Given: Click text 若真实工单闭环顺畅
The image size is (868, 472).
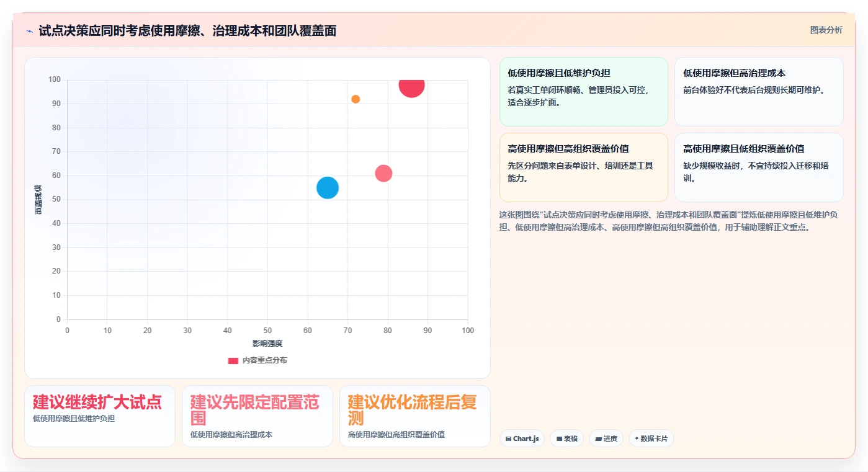Looking at the screenshot, I should coord(579,96).
